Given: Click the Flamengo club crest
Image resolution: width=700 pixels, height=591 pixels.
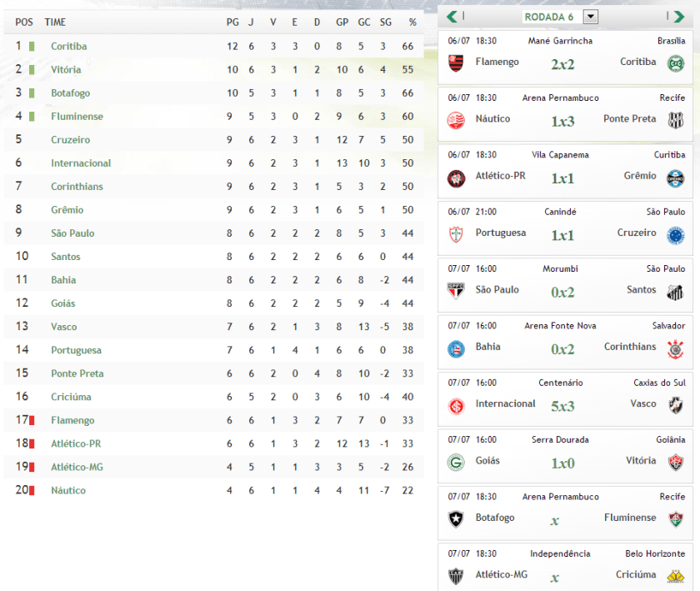Looking at the screenshot, I should tap(456, 63).
